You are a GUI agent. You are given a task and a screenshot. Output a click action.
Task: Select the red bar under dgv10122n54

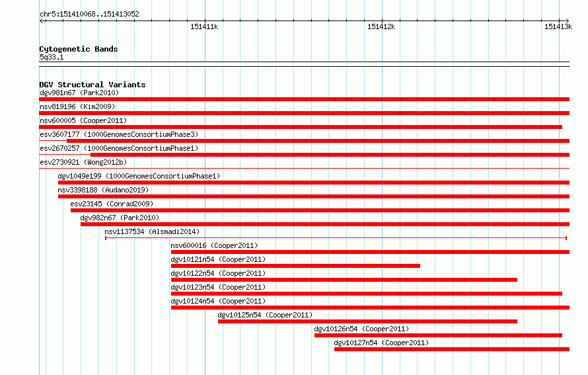[344, 280]
